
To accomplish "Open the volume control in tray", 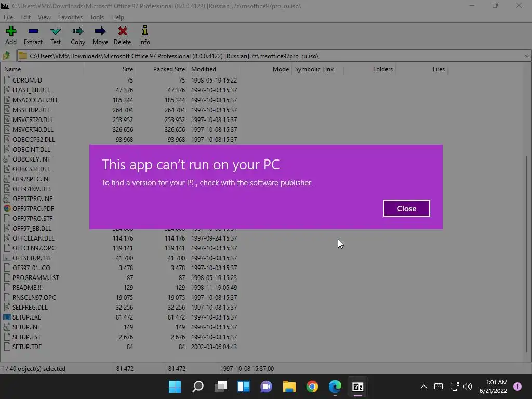I will coord(468,387).
